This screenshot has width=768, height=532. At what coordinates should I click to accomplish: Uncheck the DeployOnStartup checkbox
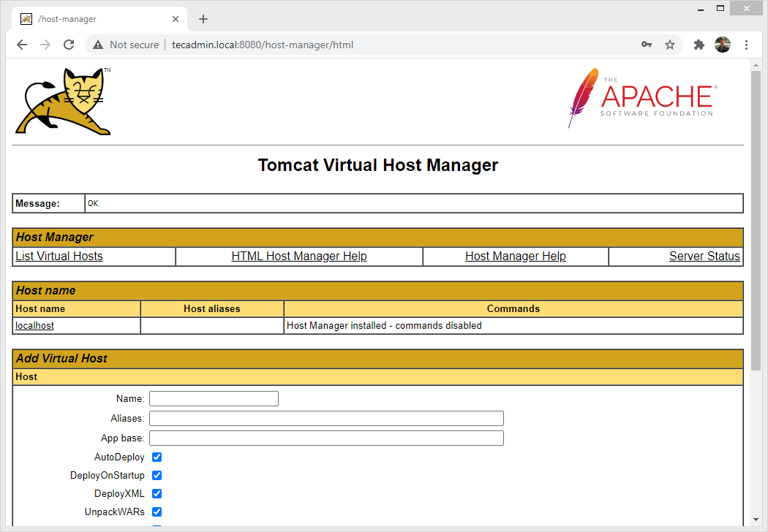click(157, 475)
